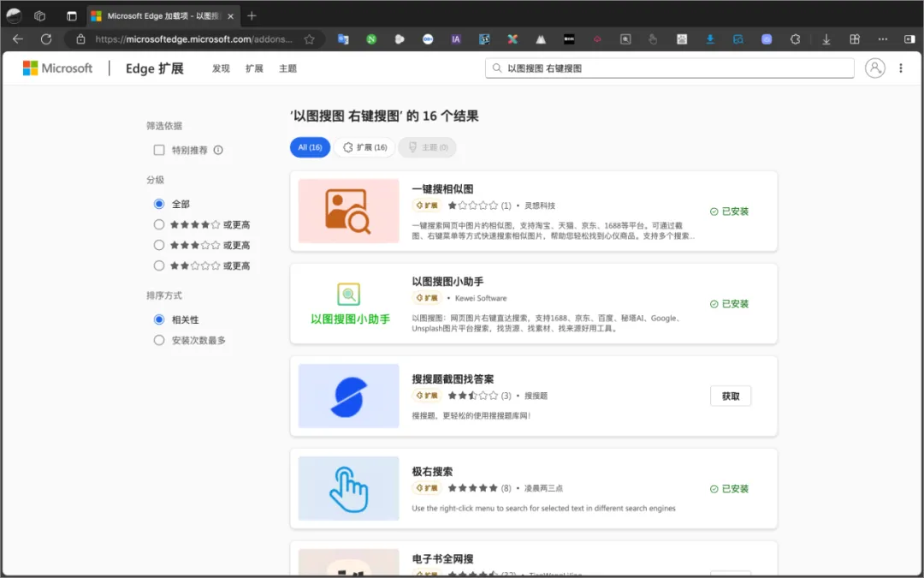Open the 搜搜题截图找答案 title
Screen dimensions: 924x578
coord(453,378)
